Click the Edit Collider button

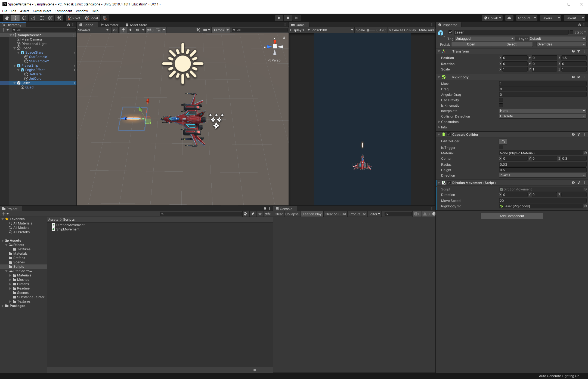click(x=503, y=141)
